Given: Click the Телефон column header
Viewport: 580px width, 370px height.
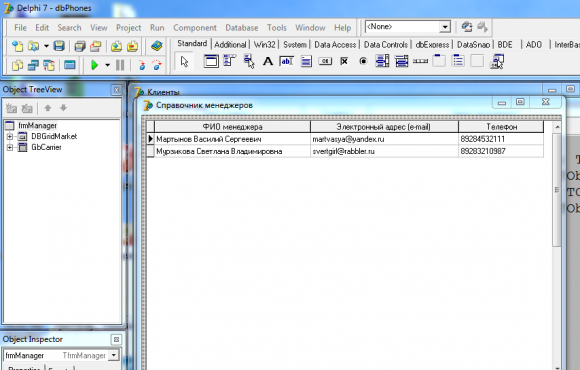Looking at the screenshot, I should (x=501, y=127).
